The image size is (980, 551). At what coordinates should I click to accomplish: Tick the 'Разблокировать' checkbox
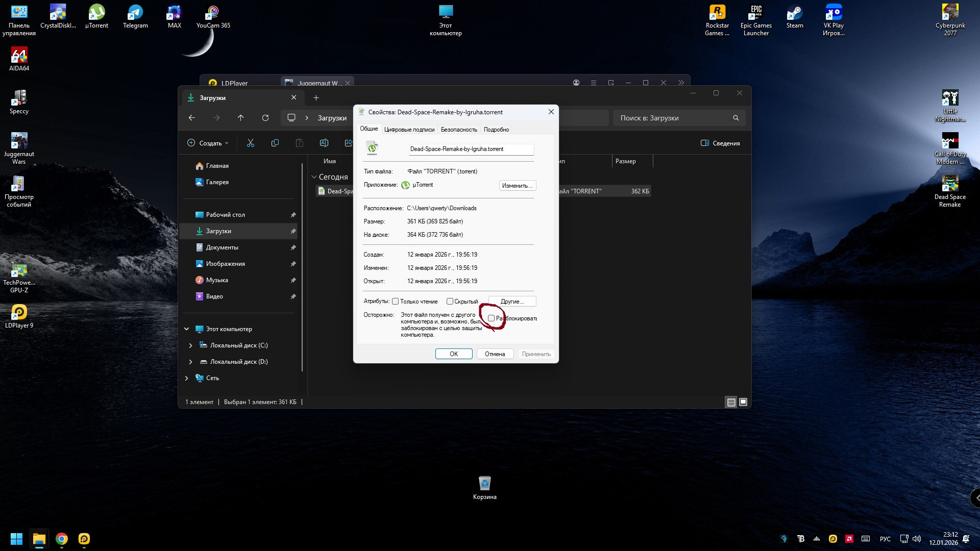491,318
